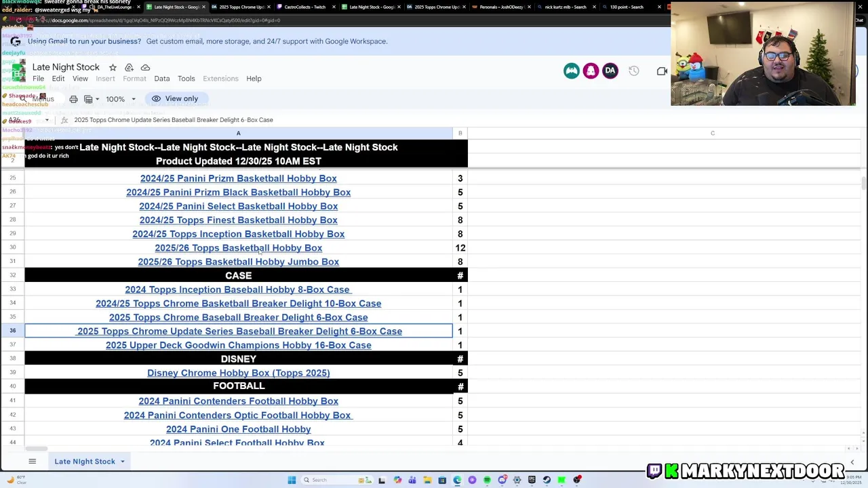This screenshot has height=488, width=868.
Task: Click the print icon in toolbar
Action: pos(73,99)
